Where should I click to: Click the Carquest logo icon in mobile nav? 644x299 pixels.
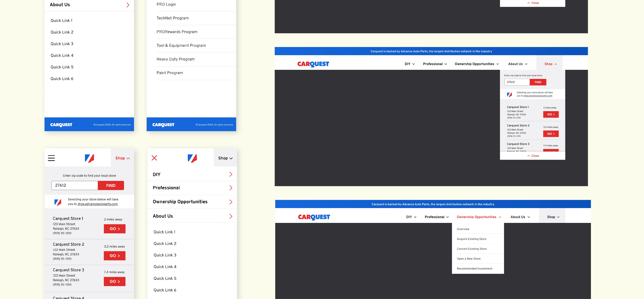90,158
